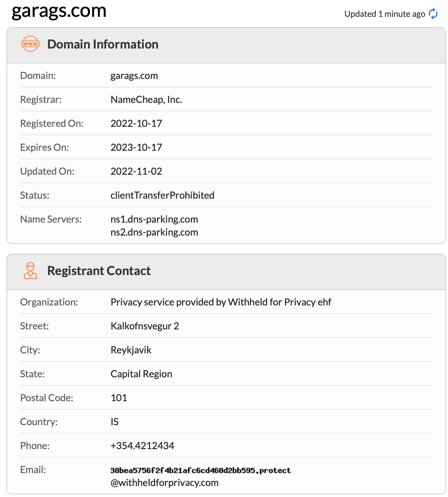The width and height of the screenshot is (448, 497).
Task: Click the ns2.dns-parking.com name server
Action: pos(154,232)
